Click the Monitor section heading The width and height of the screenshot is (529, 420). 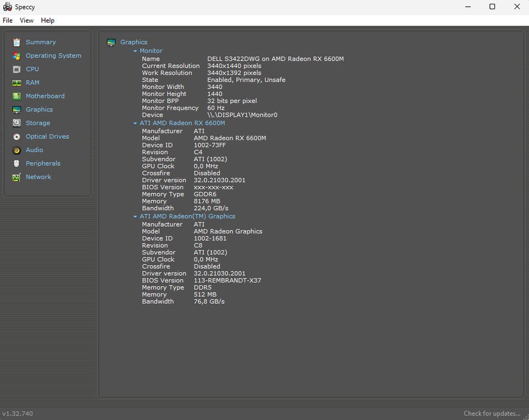151,51
